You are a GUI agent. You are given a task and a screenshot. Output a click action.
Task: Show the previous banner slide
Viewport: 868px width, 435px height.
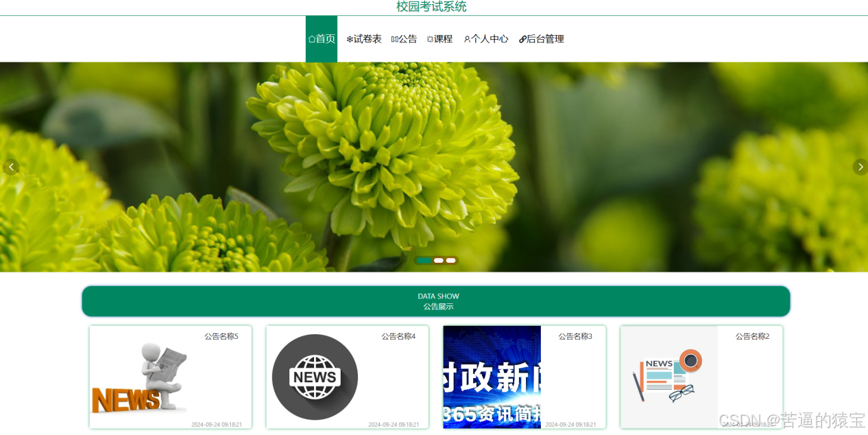point(11,167)
